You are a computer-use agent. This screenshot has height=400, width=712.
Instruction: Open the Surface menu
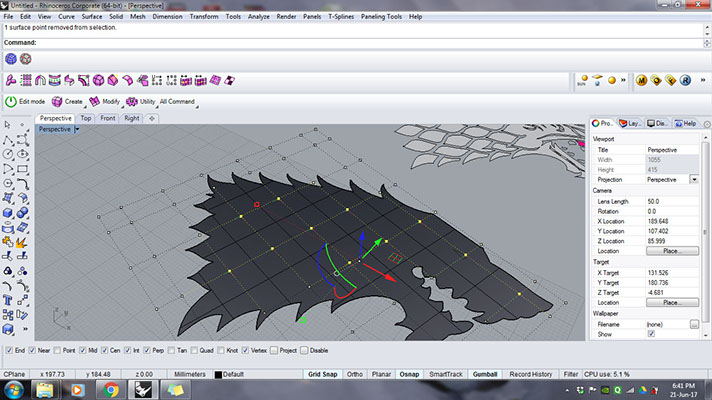(92, 17)
